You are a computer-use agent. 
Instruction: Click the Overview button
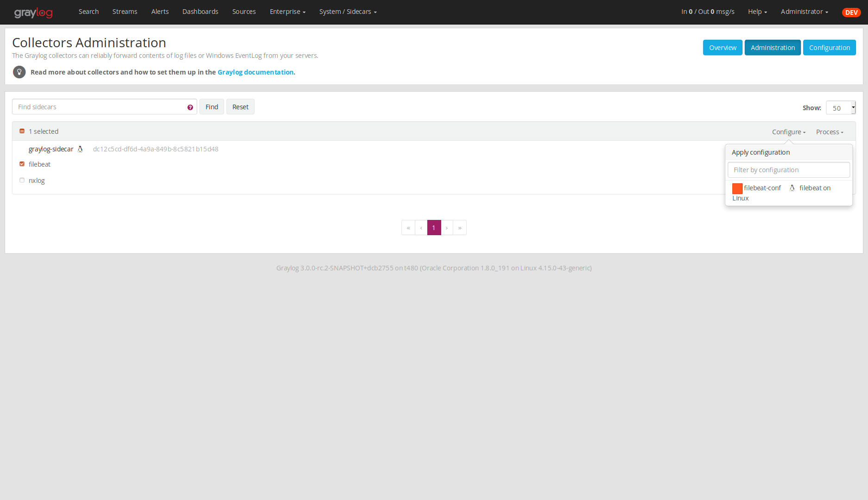[722, 48]
